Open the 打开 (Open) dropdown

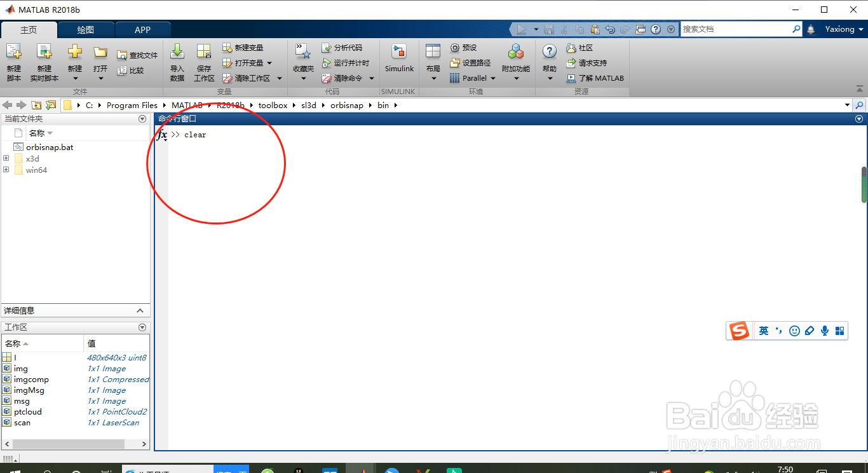point(100,79)
